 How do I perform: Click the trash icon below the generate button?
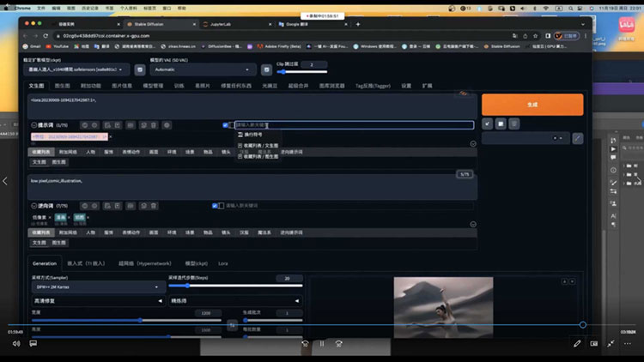(x=513, y=124)
